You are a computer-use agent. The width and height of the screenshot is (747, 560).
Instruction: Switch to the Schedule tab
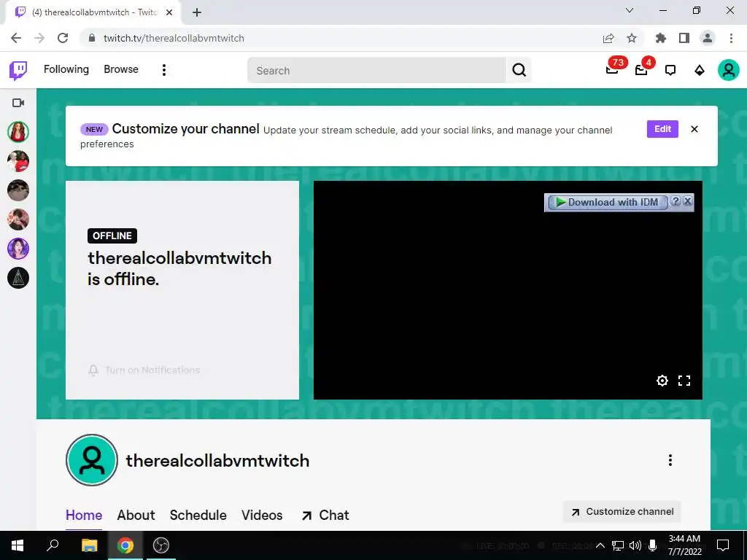tap(198, 516)
